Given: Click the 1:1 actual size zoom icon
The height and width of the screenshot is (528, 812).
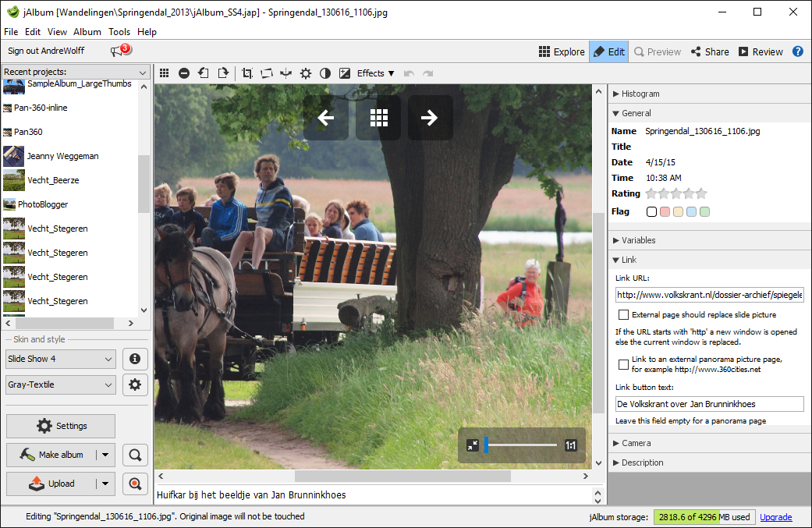Looking at the screenshot, I should 571,445.
